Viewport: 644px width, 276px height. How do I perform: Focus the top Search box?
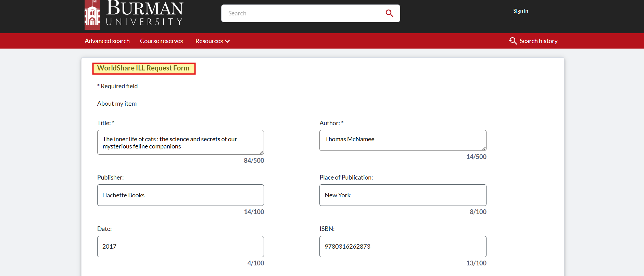pos(301,13)
